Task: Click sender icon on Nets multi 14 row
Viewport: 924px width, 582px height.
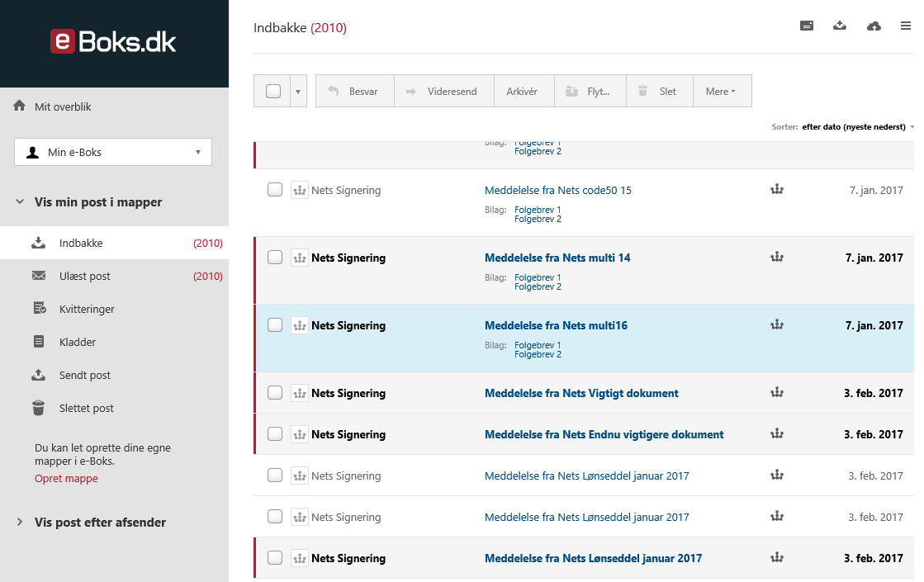Action: point(300,258)
